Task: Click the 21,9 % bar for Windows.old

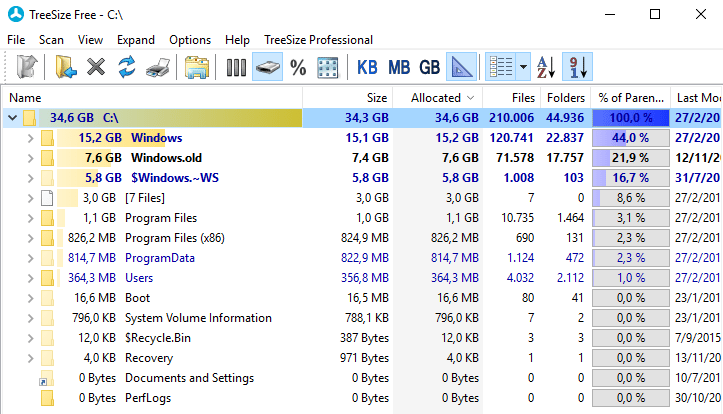Action: click(631, 158)
